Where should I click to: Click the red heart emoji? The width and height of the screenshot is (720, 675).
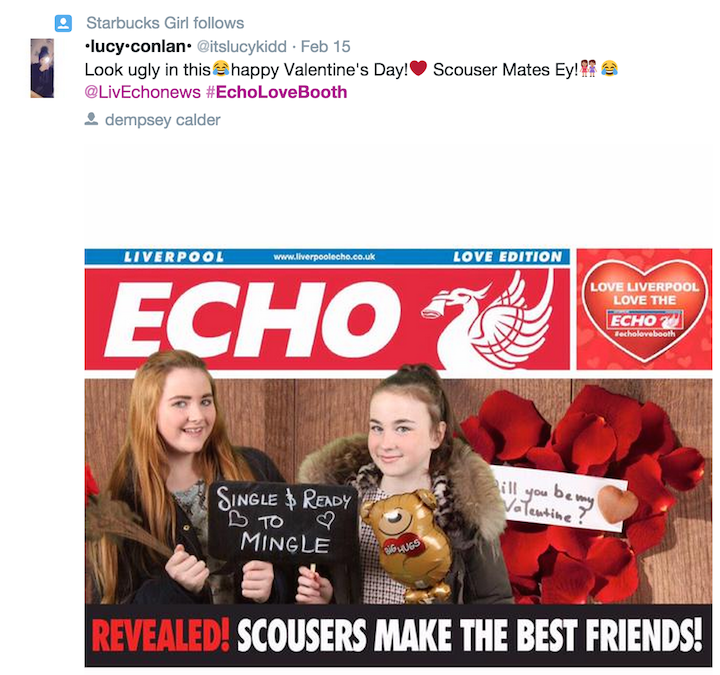(418, 68)
